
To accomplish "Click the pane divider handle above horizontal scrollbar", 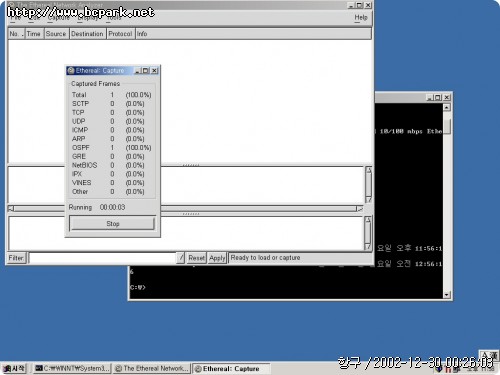I will coord(191,165).
